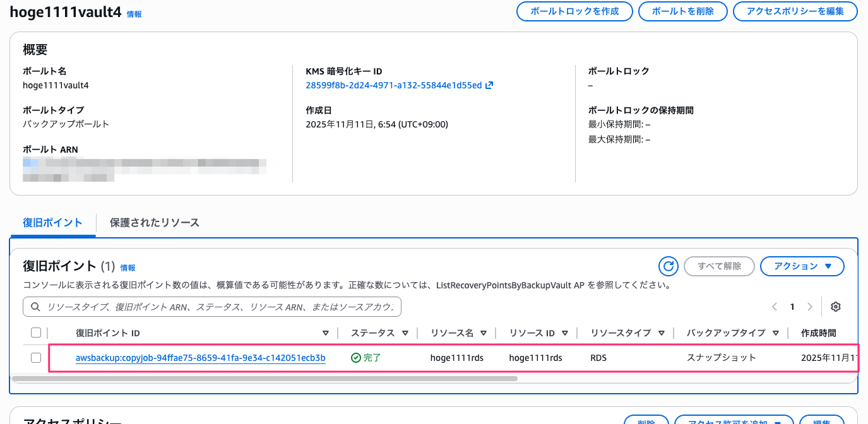This screenshot has width=868, height=424.
Task: Open the table preferences gear icon
Action: coord(836,307)
